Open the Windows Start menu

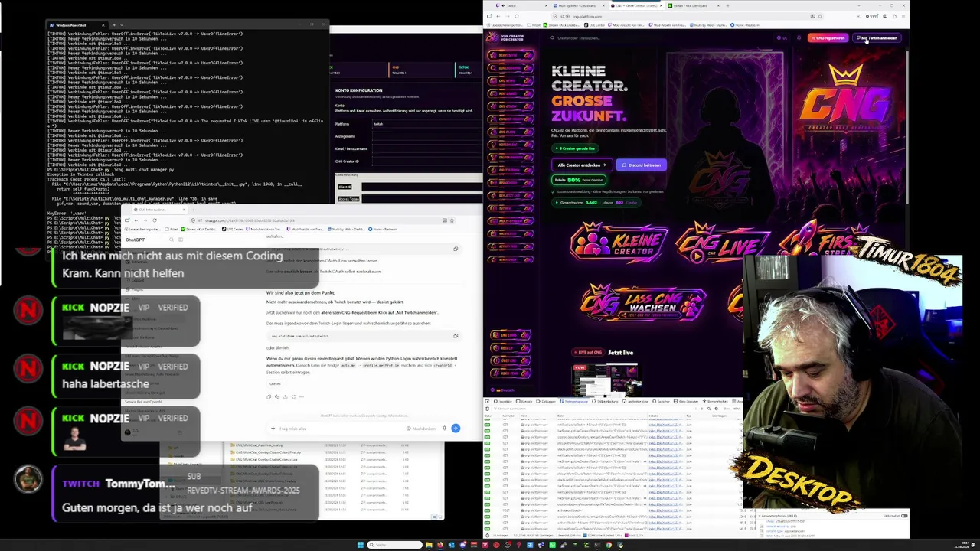pos(360,545)
